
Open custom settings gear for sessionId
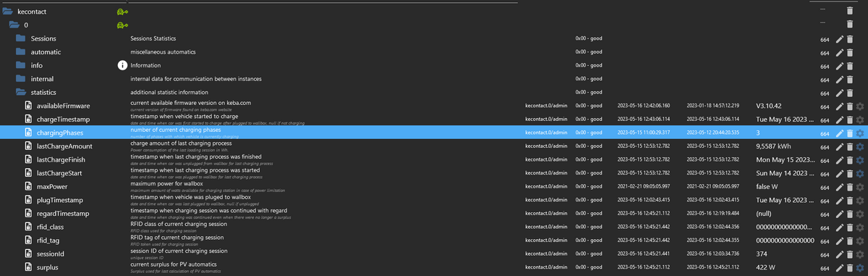(859, 254)
